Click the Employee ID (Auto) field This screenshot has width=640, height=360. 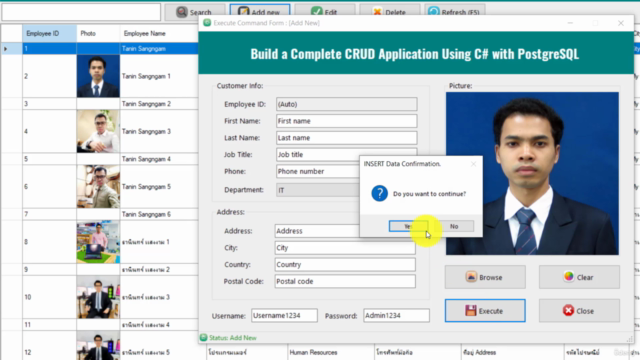pos(347,104)
